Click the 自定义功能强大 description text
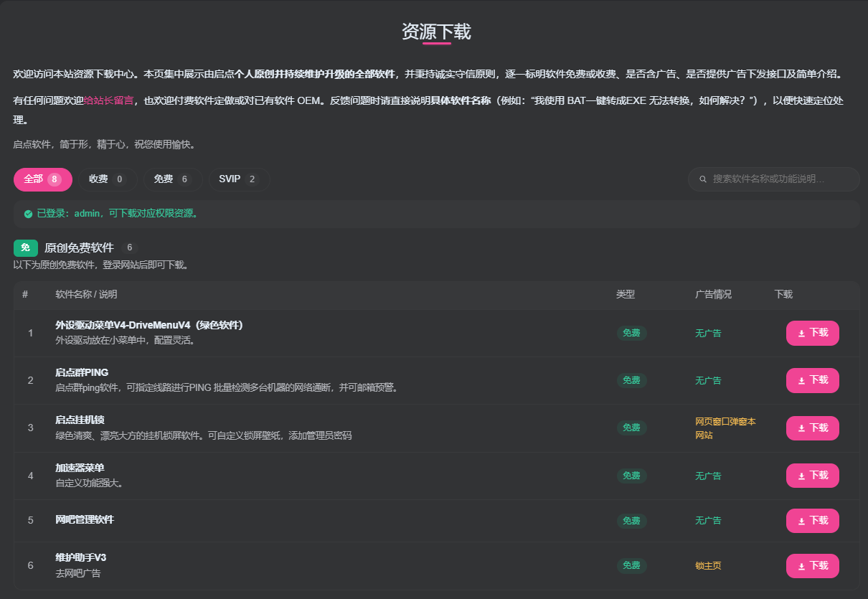The height and width of the screenshot is (599, 868). tap(89, 483)
